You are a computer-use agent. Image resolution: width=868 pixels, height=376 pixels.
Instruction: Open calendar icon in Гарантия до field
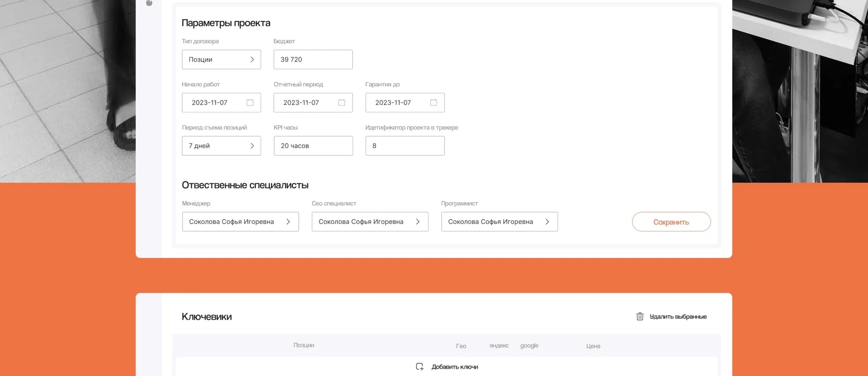click(434, 103)
